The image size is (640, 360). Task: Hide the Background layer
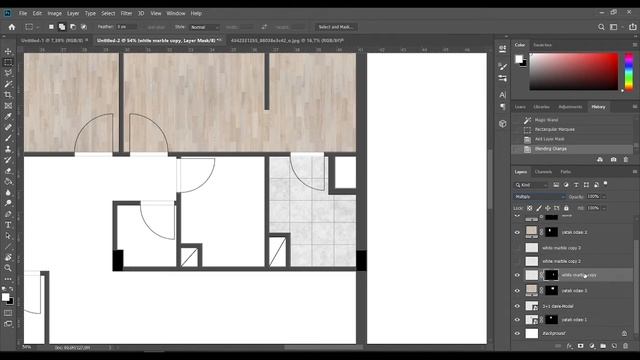click(x=517, y=333)
